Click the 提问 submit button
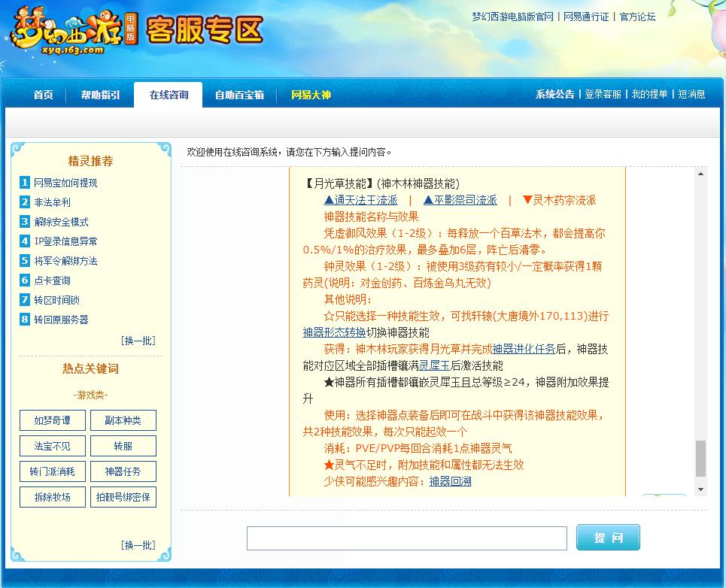Image resolution: width=726 pixels, height=588 pixels. click(607, 537)
